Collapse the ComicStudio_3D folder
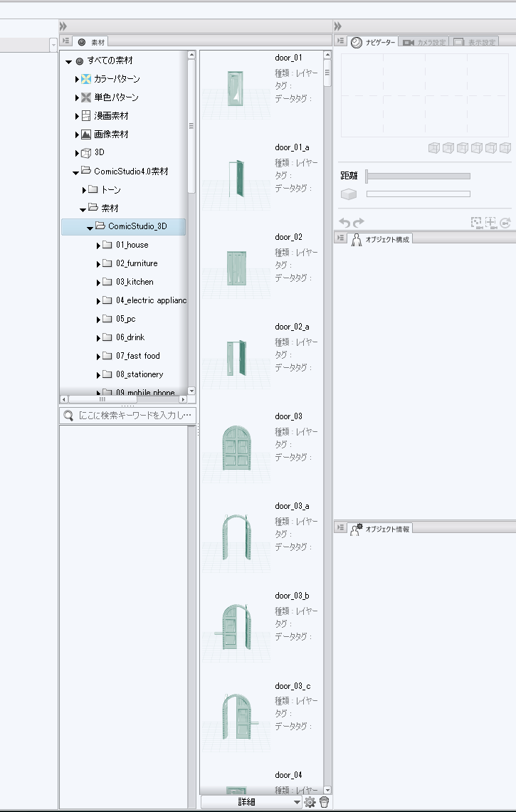Screen dimensions: 516x812 pyautogui.click(x=90, y=228)
